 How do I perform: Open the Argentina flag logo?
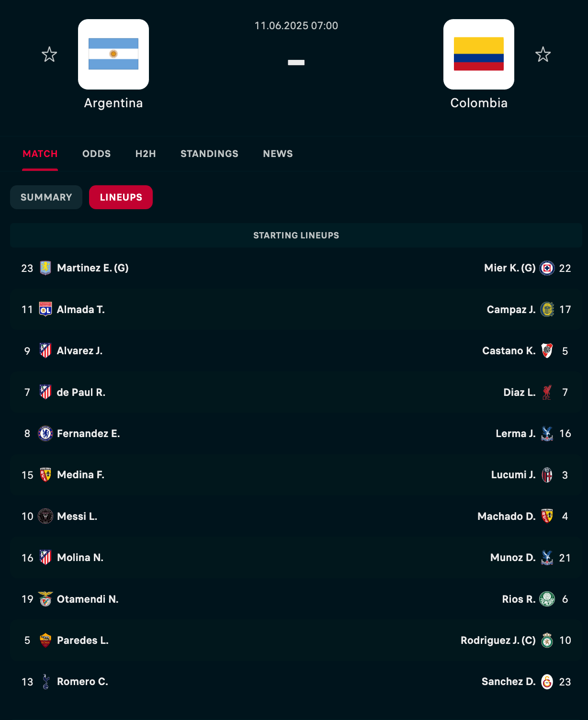click(113, 54)
